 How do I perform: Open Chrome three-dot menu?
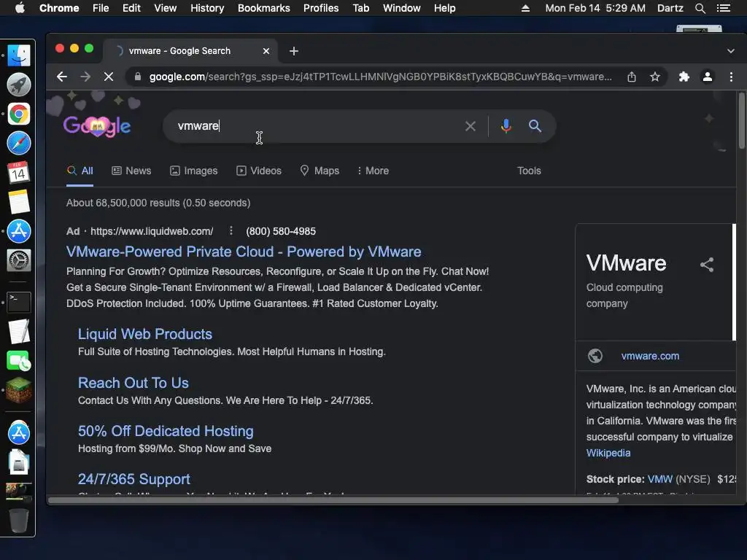731,77
